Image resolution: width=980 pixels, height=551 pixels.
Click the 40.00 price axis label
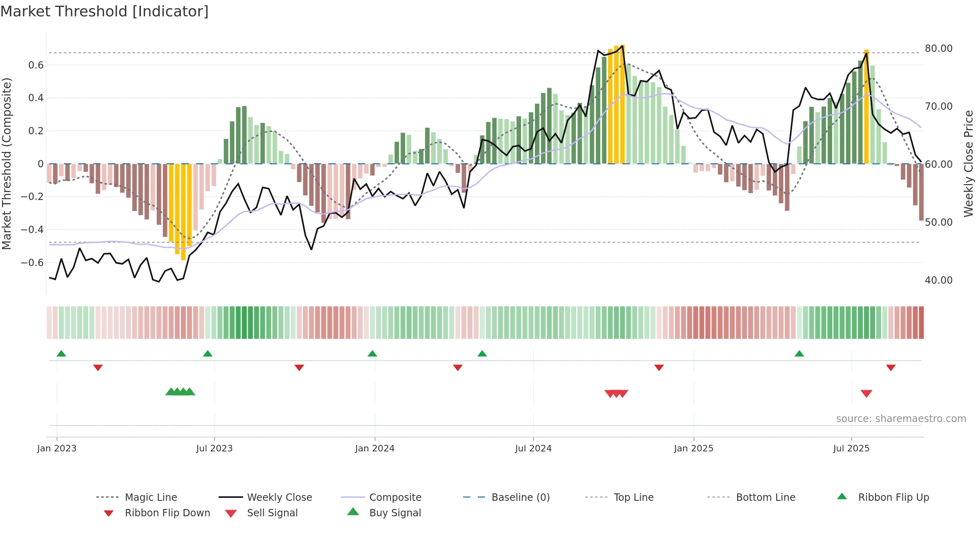[x=939, y=280]
